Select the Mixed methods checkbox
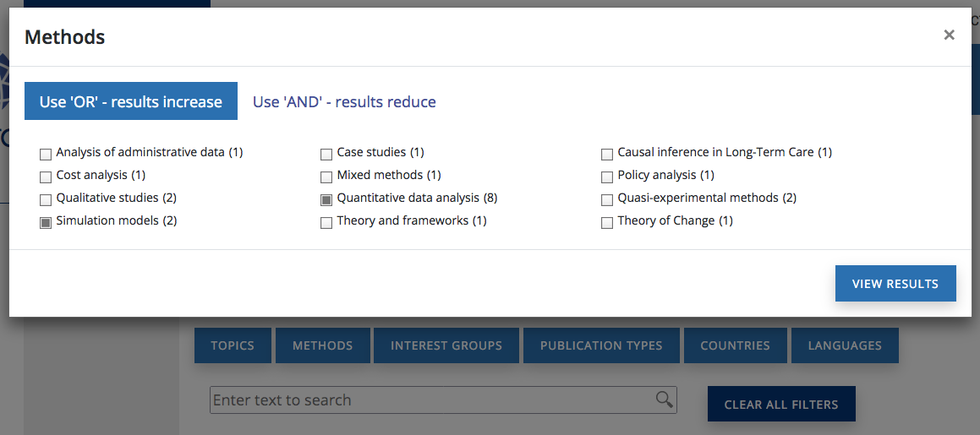The height and width of the screenshot is (435, 980). click(x=326, y=177)
